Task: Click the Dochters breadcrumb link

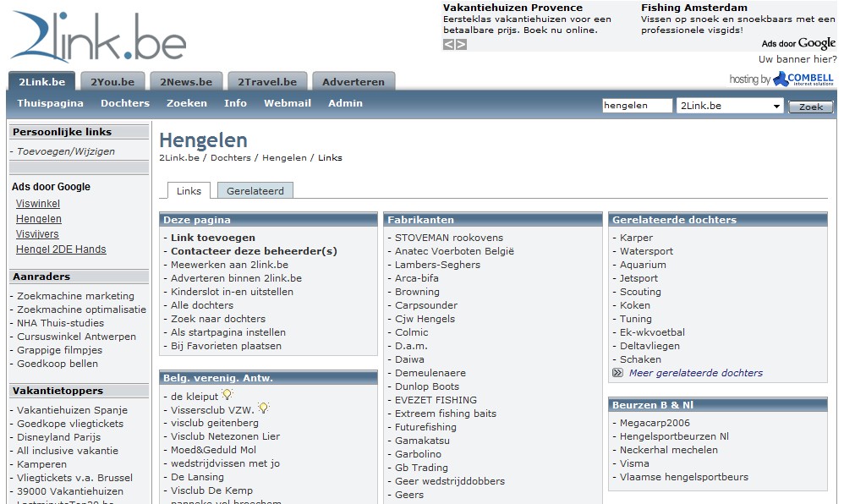Action: (x=230, y=158)
